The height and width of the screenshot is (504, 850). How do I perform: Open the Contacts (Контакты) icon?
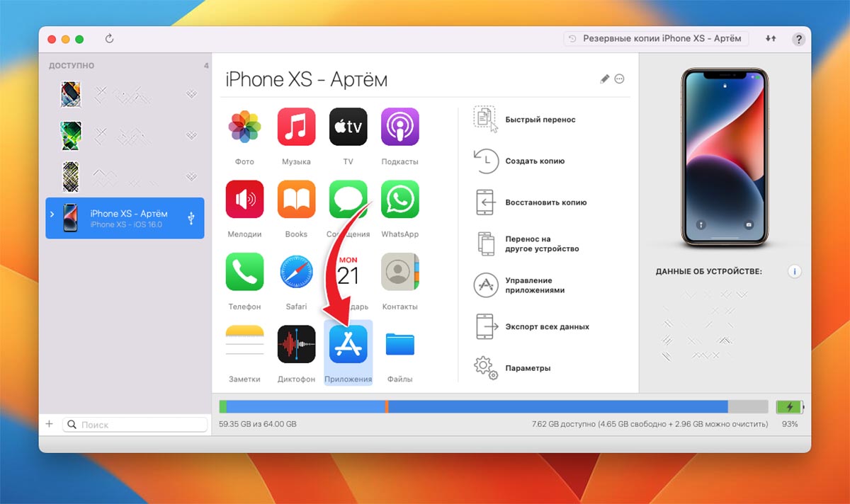click(399, 272)
